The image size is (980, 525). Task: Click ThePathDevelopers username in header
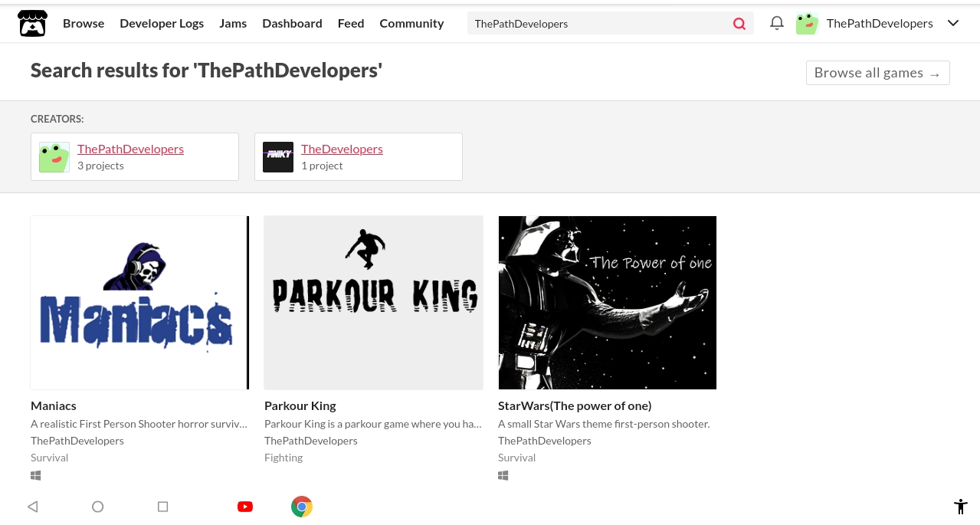[880, 23]
